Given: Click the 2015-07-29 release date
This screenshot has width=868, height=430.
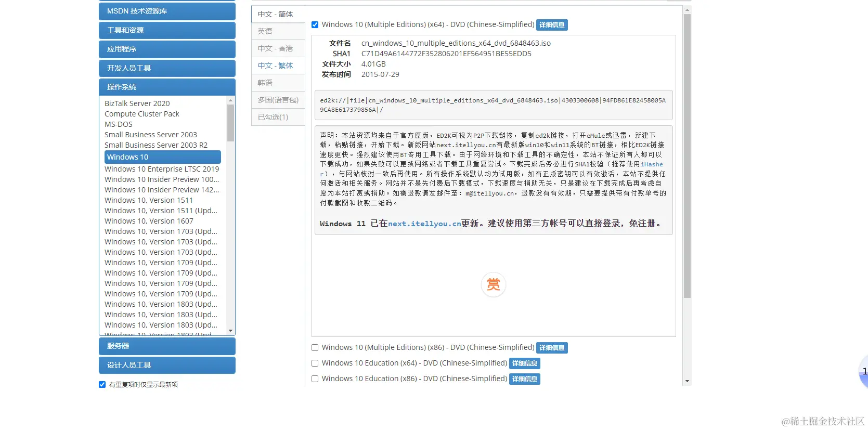Looking at the screenshot, I should pyautogui.click(x=380, y=74).
